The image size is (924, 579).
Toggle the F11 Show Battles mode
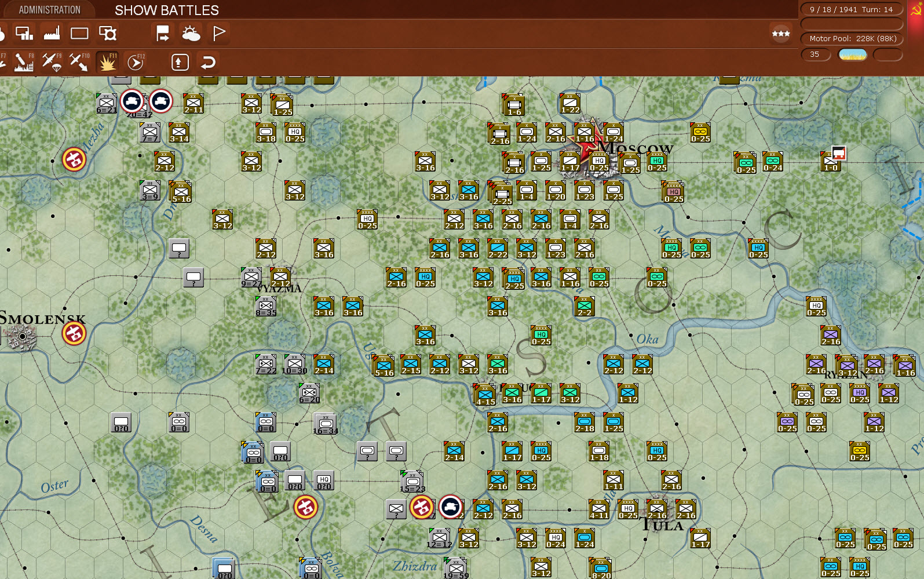click(x=107, y=61)
